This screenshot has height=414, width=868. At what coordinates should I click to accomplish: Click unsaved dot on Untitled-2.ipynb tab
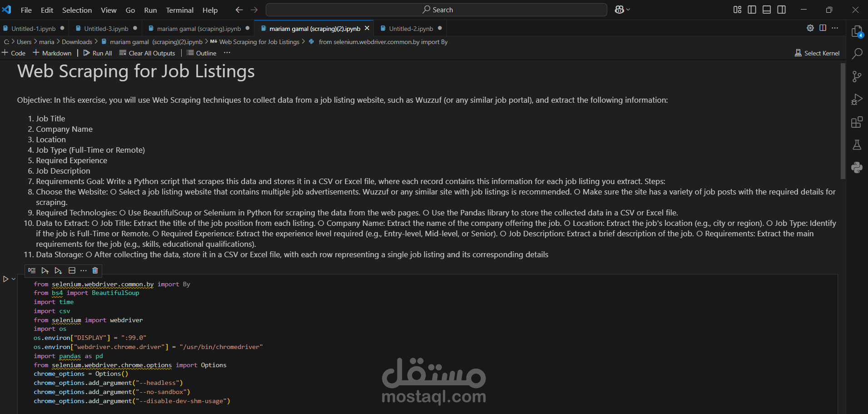[440, 28]
